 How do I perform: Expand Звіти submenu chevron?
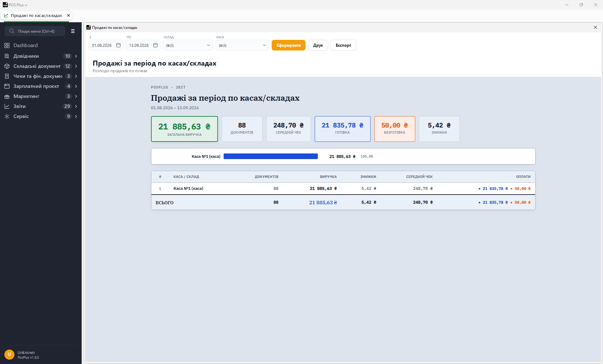pos(76,106)
